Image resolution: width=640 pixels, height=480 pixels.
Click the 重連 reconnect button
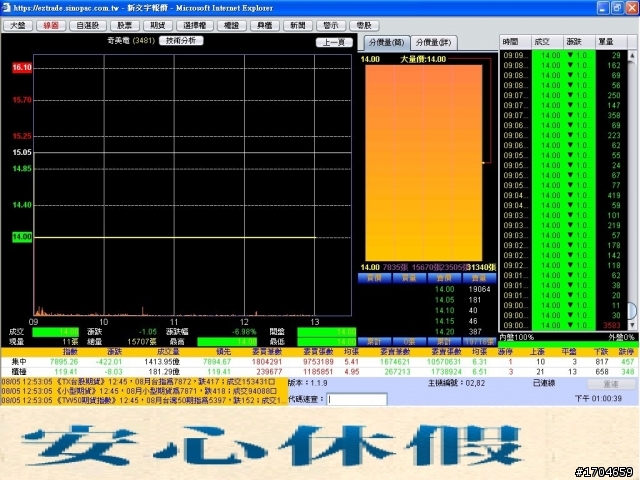(x=611, y=384)
